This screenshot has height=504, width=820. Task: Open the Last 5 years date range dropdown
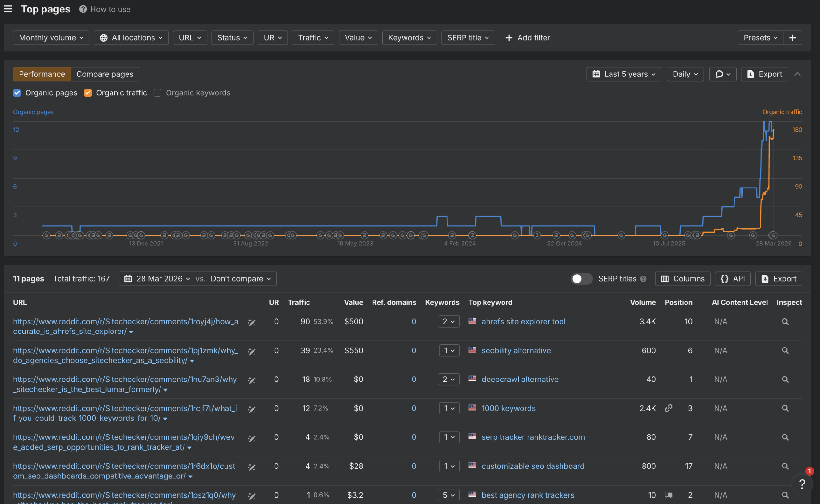pos(624,74)
